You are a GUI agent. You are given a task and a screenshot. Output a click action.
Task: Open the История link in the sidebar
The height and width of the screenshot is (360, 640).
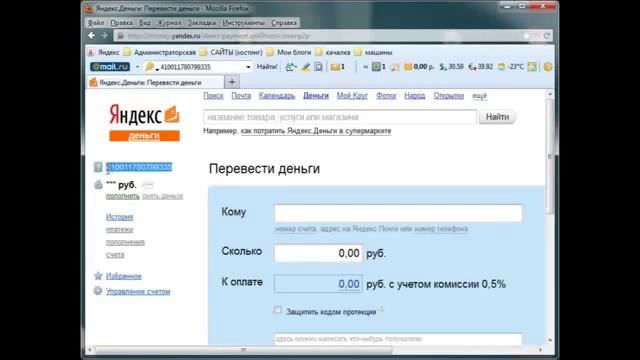coord(120,217)
